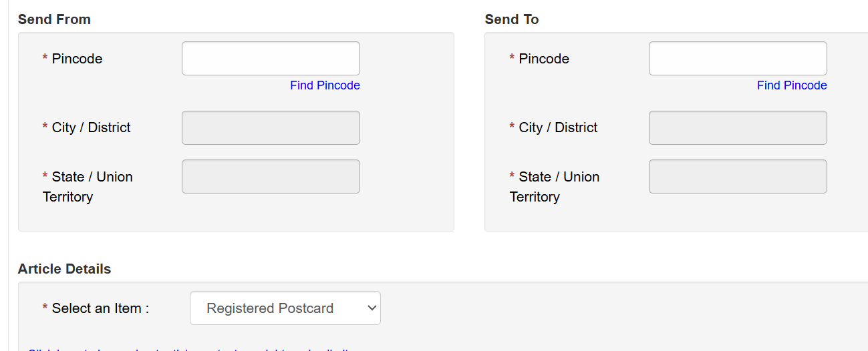The image size is (868, 351).
Task: Click the Pincode label in Send From
Action: [x=77, y=59]
